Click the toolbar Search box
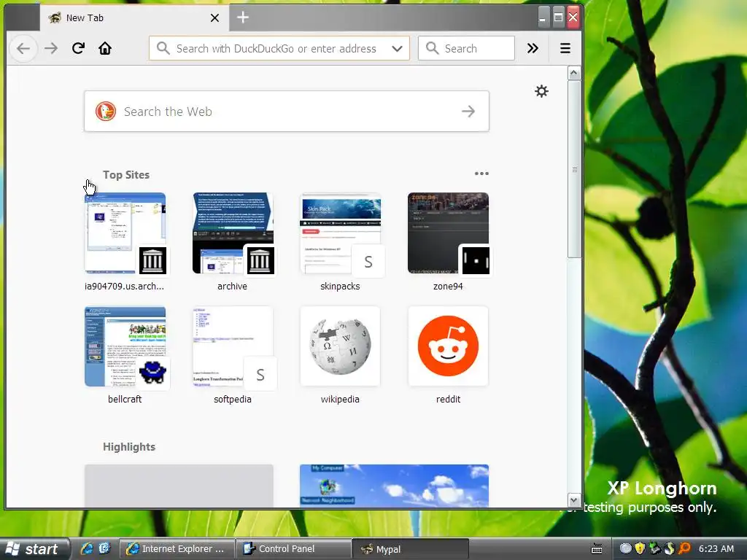747x560 pixels. click(466, 49)
